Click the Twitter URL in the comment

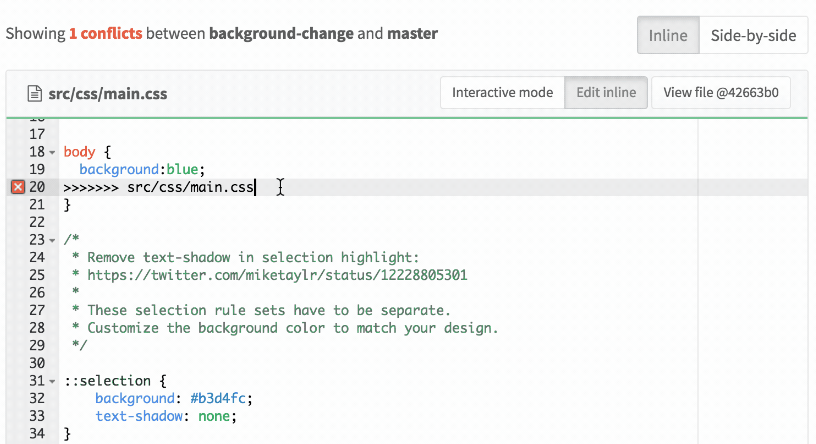point(277,275)
